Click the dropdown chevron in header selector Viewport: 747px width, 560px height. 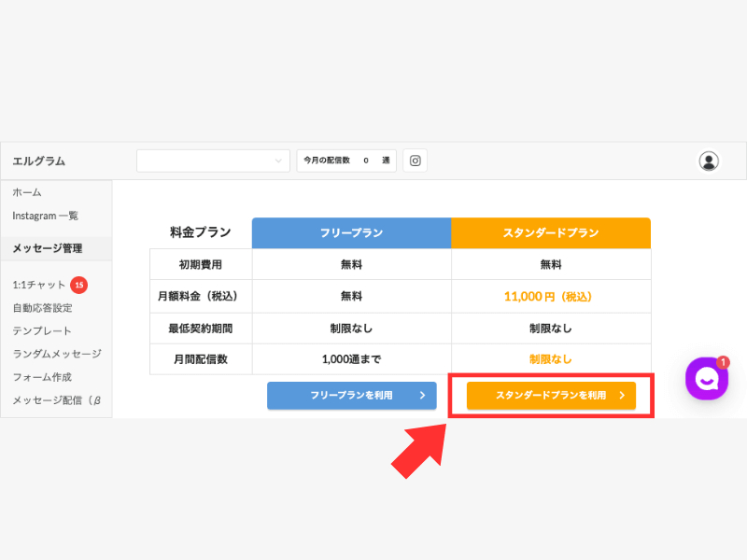[x=278, y=161]
